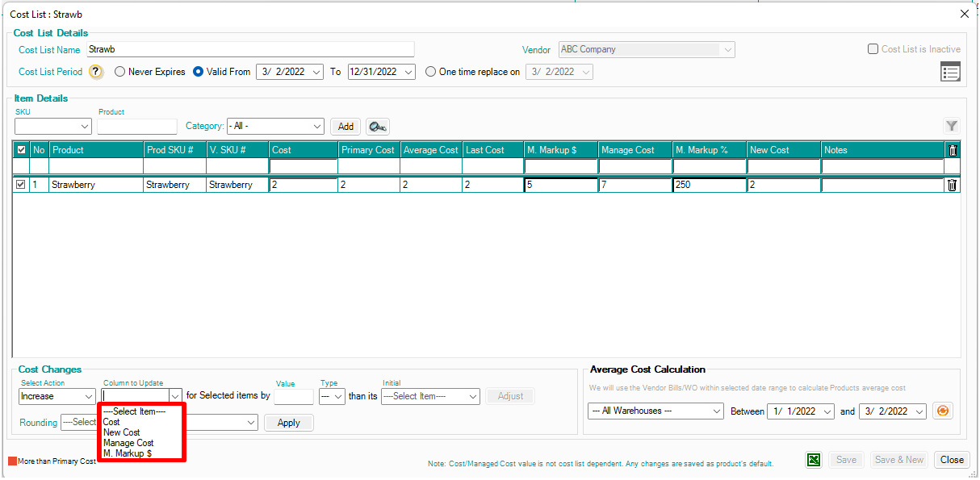Select One time replace on option
The width and height of the screenshot is (980, 480).
pos(430,72)
